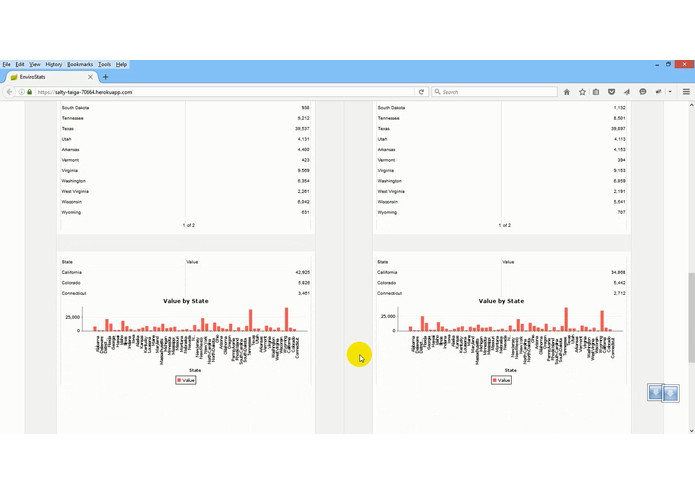Select Vermont row in right table
Image resolution: width=695 pixels, height=494 pixels.
coord(501,160)
